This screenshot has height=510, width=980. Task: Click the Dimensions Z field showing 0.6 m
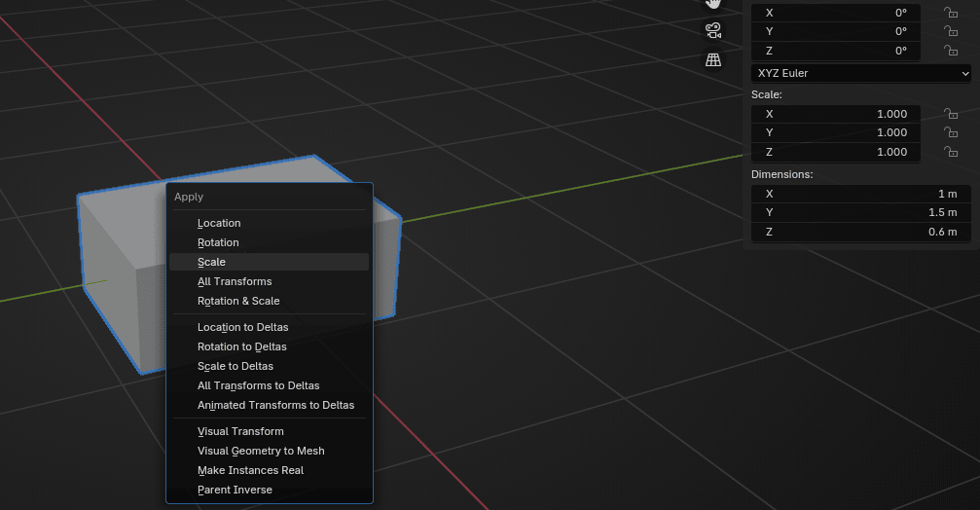pyautogui.click(x=860, y=232)
